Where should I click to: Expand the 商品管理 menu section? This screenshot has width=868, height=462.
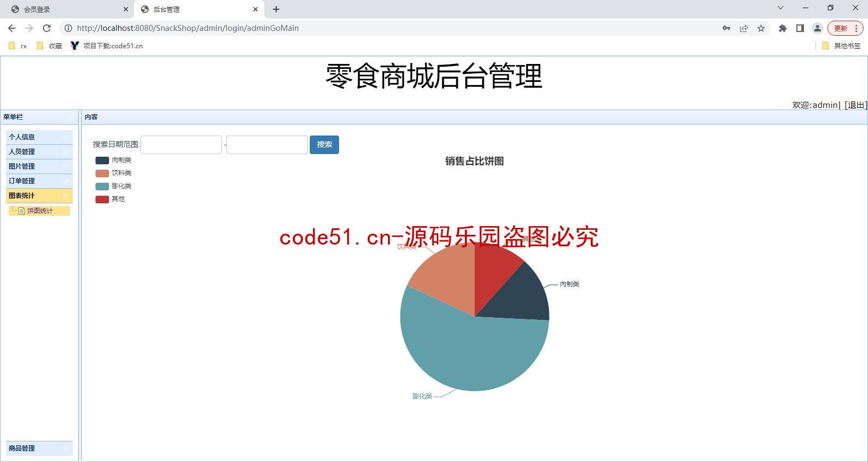pyautogui.click(x=39, y=448)
